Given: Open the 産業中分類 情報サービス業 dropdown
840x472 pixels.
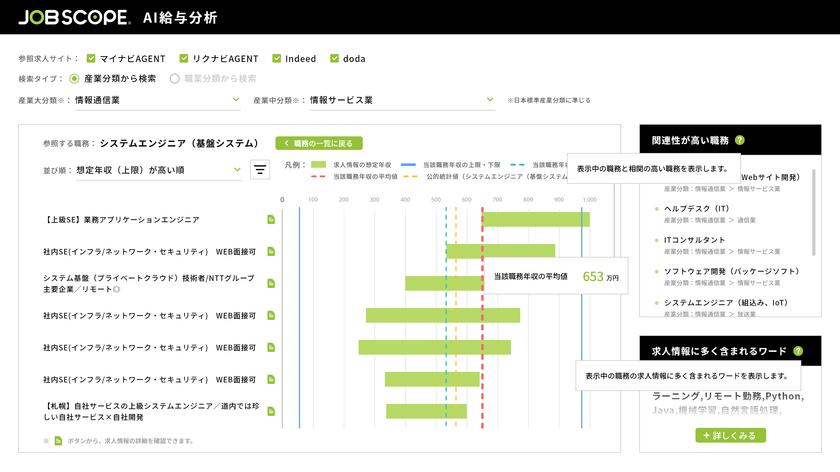Looking at the screenshot, I should [402, 100].
